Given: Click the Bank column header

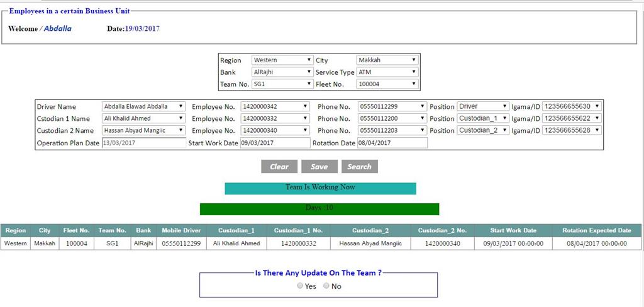Looking at the screenshot, I should point(143,230).
